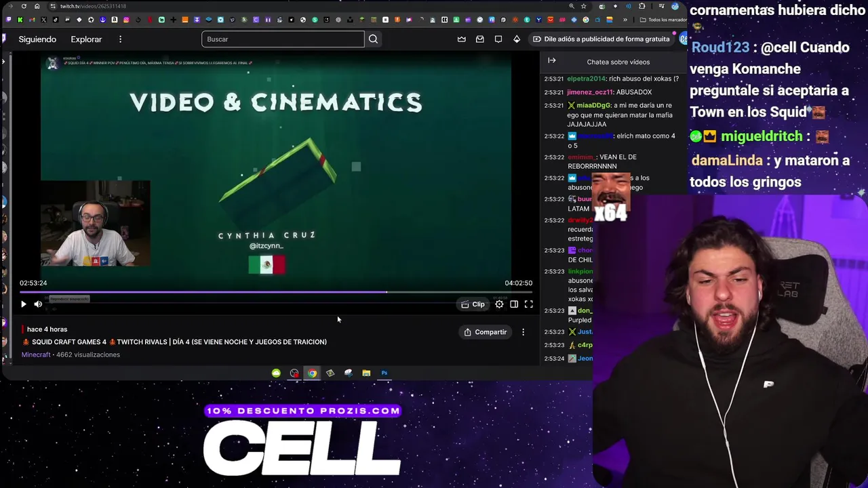This screenshot has height=488, width=868.
Task: Click elpetra2014 chat username
Action: coord(587,79)
